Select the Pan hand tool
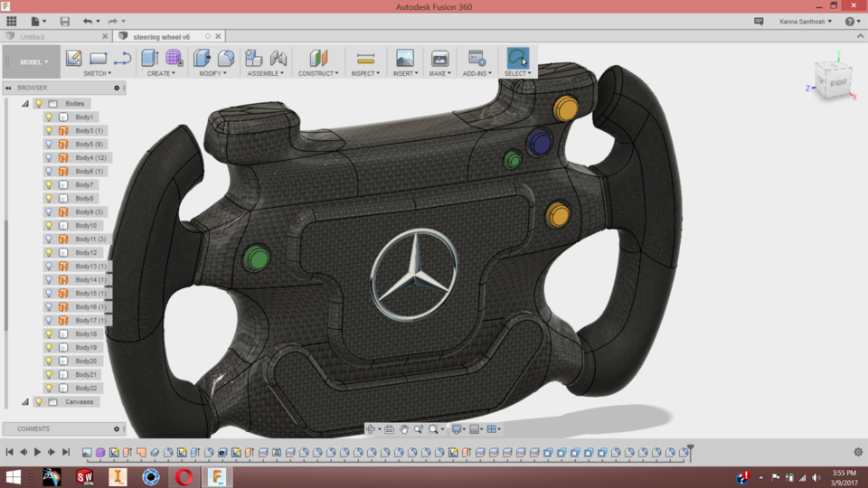The image size is (868, 488). coord(404,429)
